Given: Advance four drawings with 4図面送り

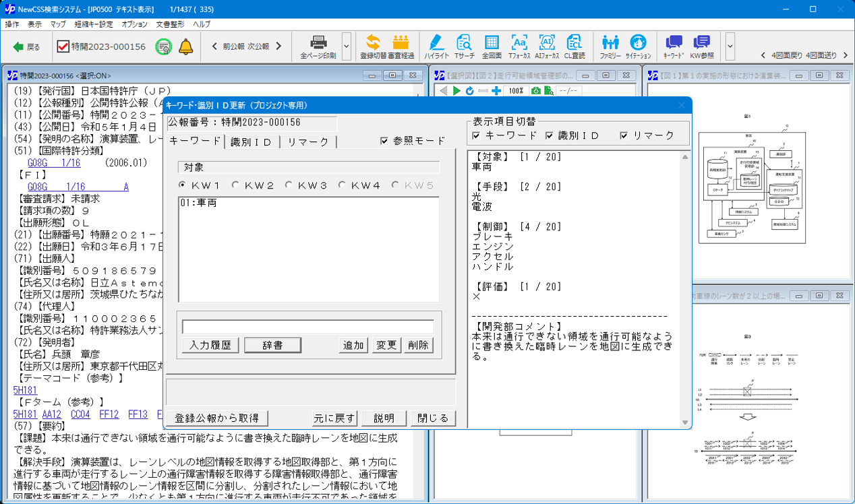Looking at the screenshot, I should click(827, 55).
